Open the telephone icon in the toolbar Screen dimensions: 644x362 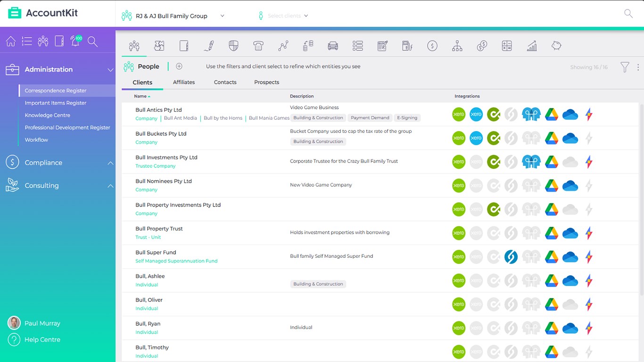[258, 46]
